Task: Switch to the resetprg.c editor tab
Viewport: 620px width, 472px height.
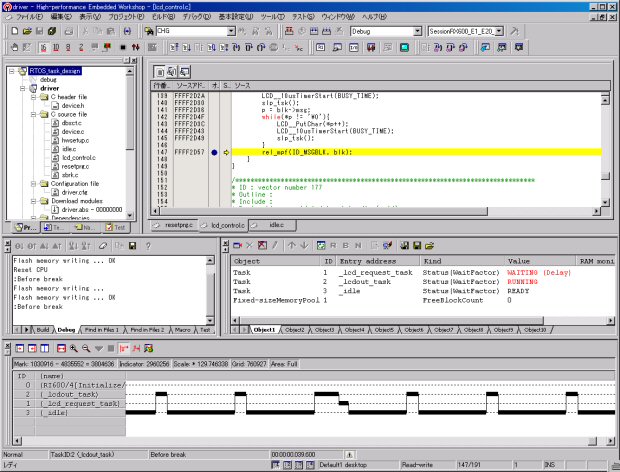Action: tap(175, 225)
